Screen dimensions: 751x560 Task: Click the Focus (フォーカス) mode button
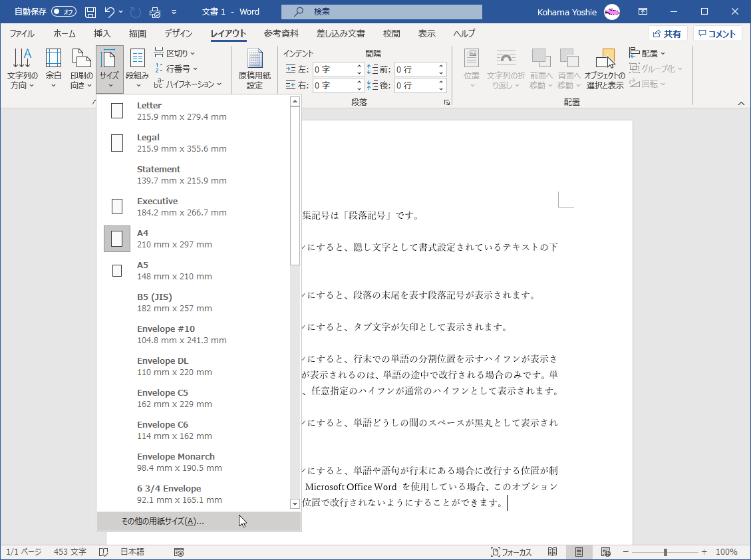point(511,552)
